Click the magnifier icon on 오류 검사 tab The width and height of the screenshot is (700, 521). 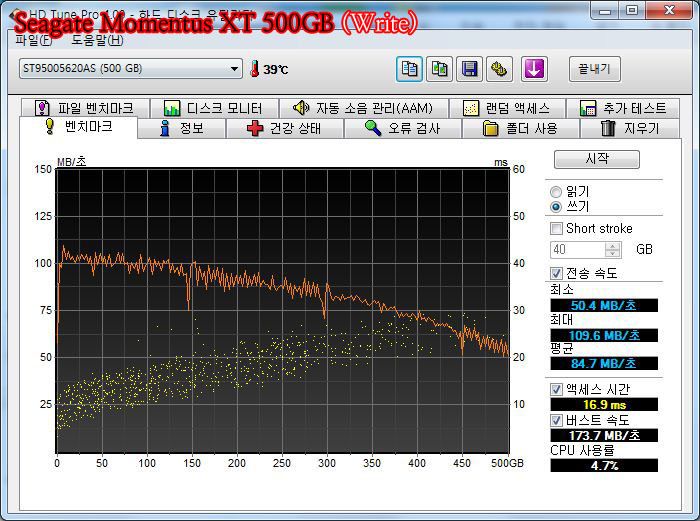coord(373,128)
